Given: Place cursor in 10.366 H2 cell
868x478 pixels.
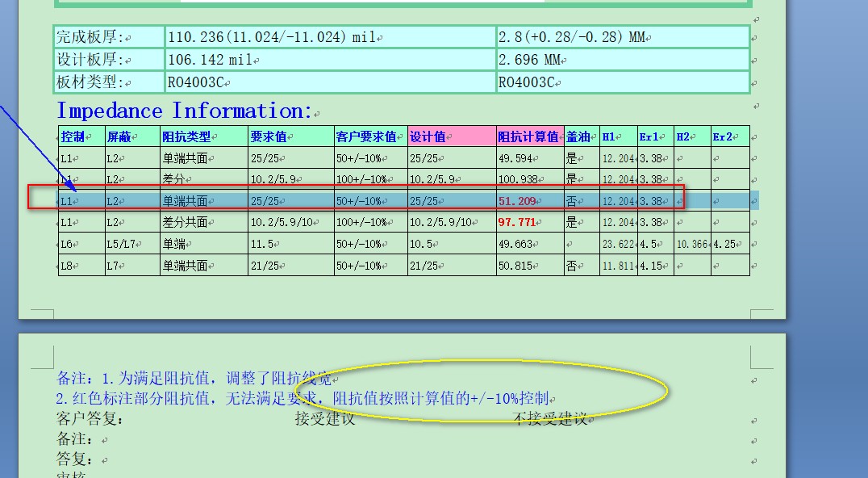Looking at the screenshot, I should click(x=692, y=244).
